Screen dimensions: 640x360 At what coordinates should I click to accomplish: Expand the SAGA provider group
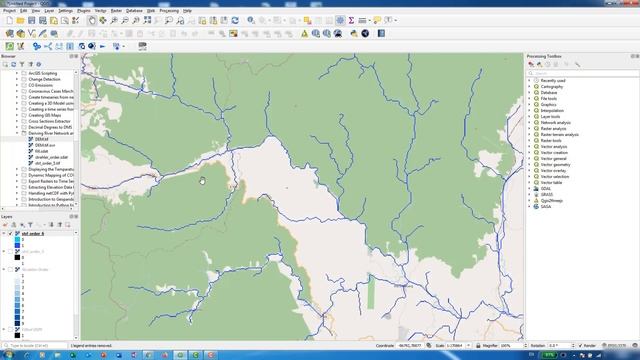(530, 207)
